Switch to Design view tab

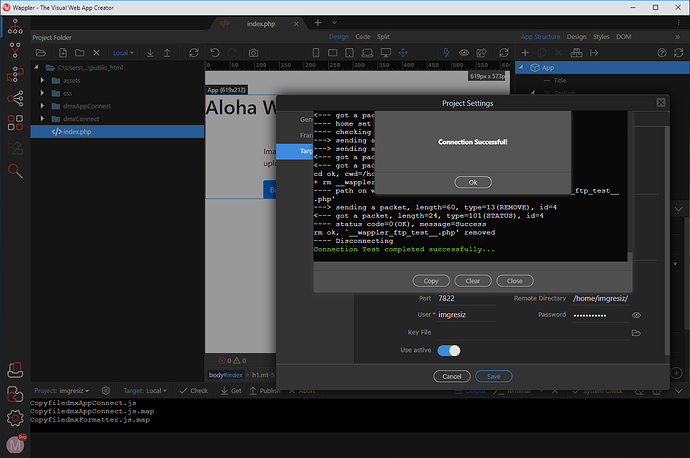[338, 37]
